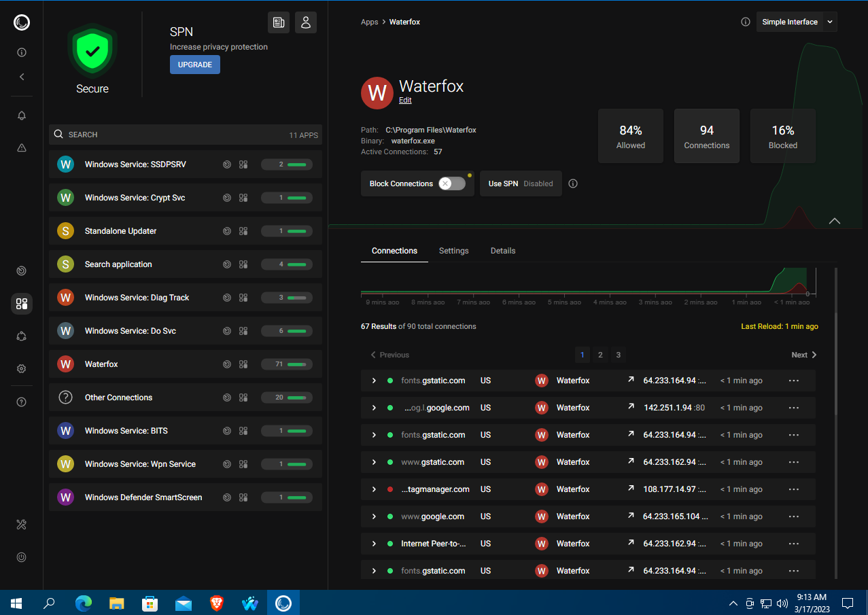Open global settings gear in sidebar
Screen dimensions: 868x615
(21, 368)
